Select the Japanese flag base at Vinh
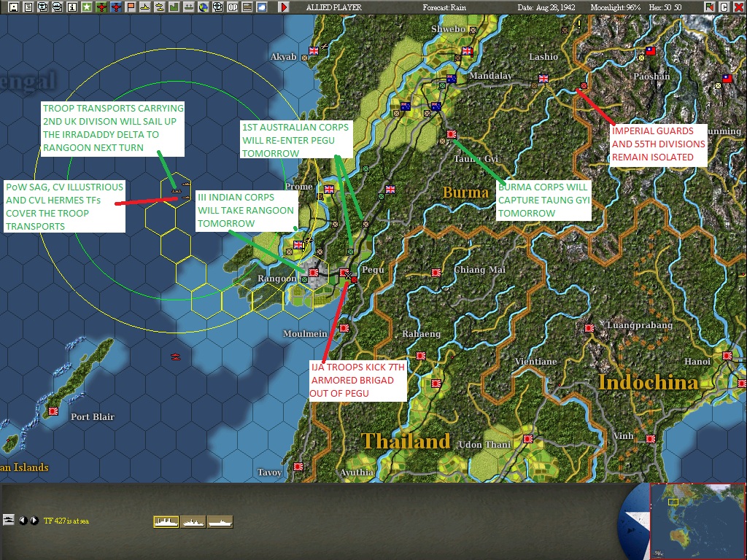Viewport: 747px width, 560px height. pyautogui.click(x=650, y=438)
